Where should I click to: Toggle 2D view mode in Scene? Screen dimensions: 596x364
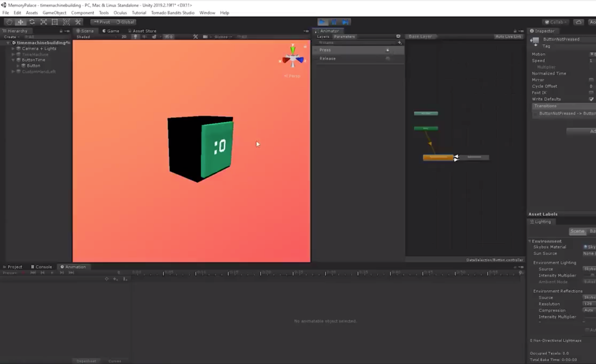click(x=124, y=37)
